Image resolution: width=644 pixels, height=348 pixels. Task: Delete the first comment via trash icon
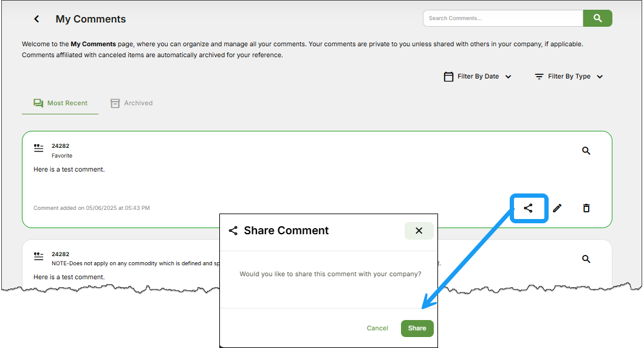(x=586, y=208)
